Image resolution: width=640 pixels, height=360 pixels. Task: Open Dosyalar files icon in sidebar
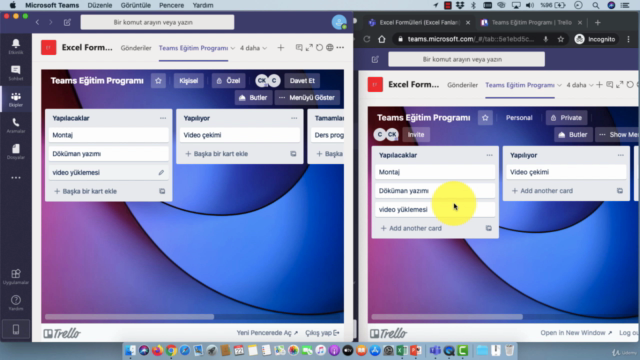pos(16,151)
